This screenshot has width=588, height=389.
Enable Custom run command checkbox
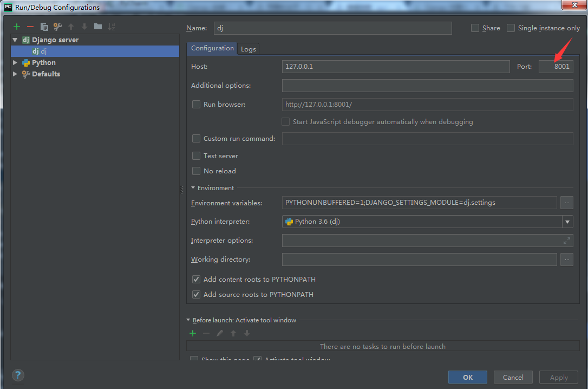coord(196,138)
